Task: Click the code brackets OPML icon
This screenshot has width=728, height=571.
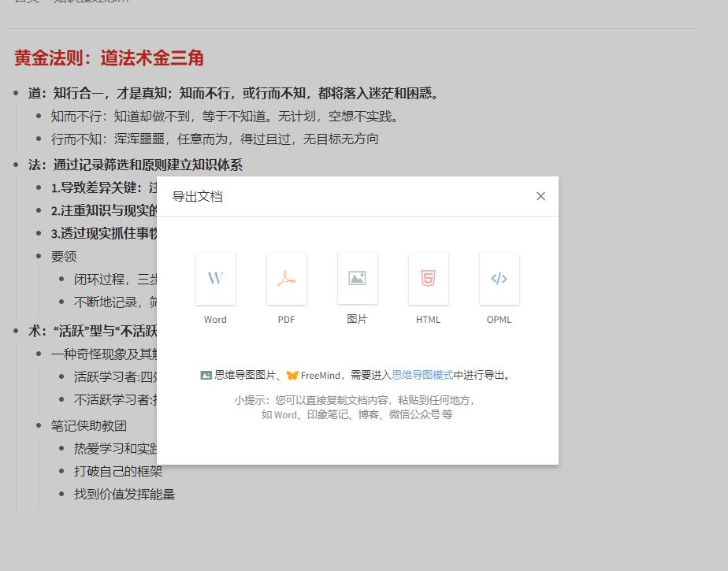Action: coord(499,278)
